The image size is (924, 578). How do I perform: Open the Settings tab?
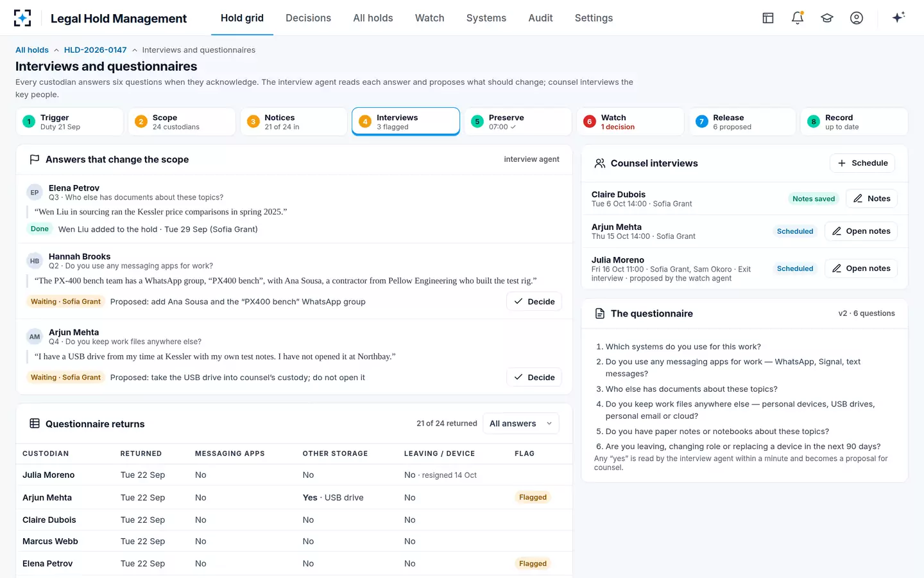tap(594, 18)
